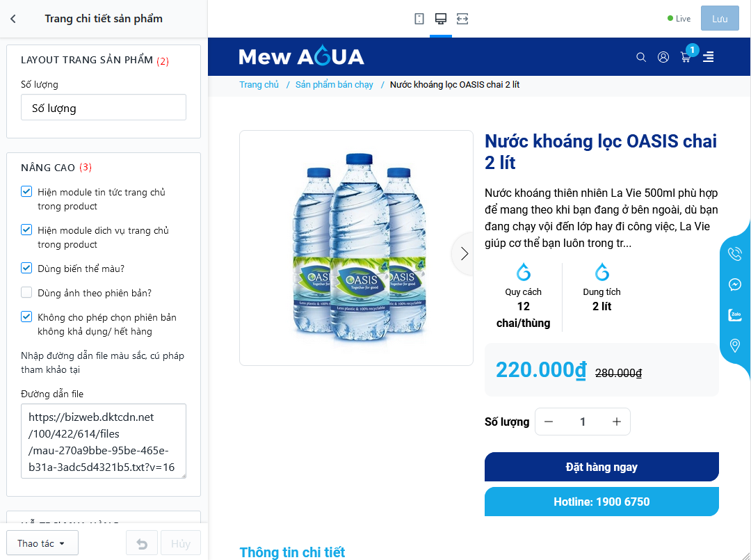Click the "Đặt hàng ngay" button

pyautogui.click(x=601, y=467)
